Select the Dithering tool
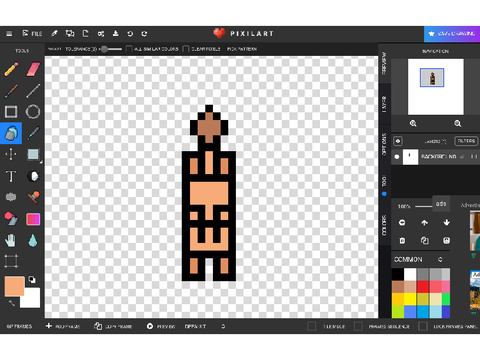480x360 pixels. 11,197
